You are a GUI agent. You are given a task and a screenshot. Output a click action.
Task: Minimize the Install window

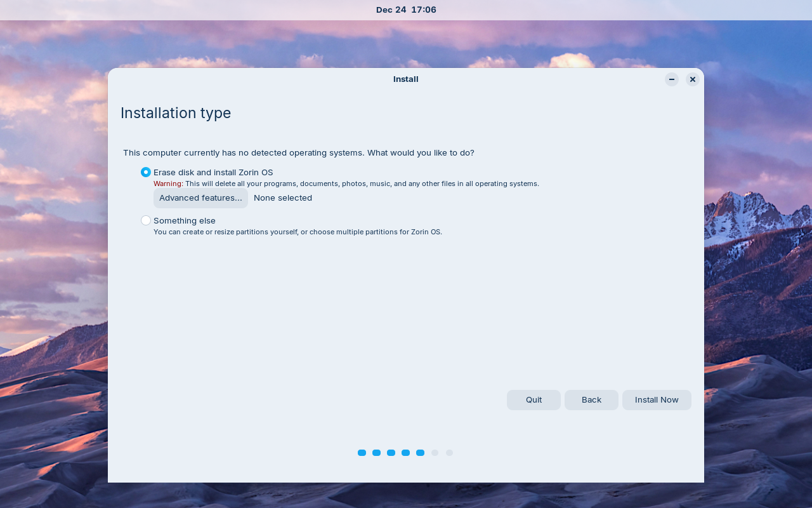(x=671, y=79)
